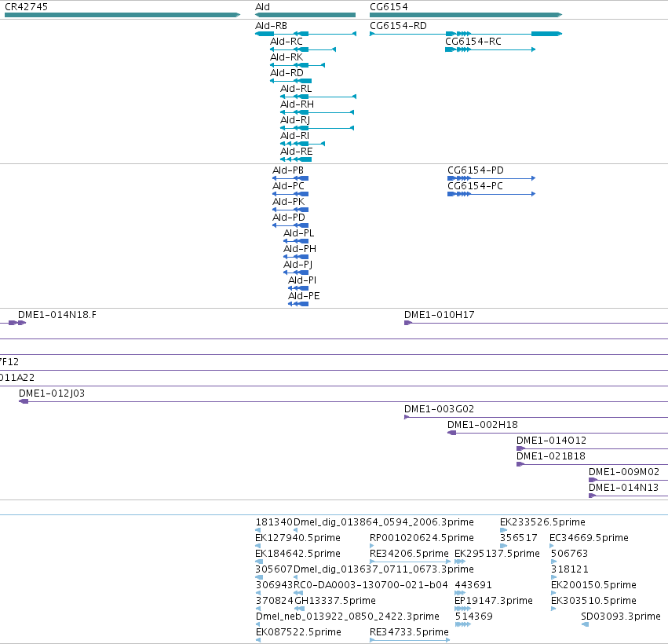Select the Ald-PB protein feature
Viewport: 668px width, 644px height.
(290, 178)
